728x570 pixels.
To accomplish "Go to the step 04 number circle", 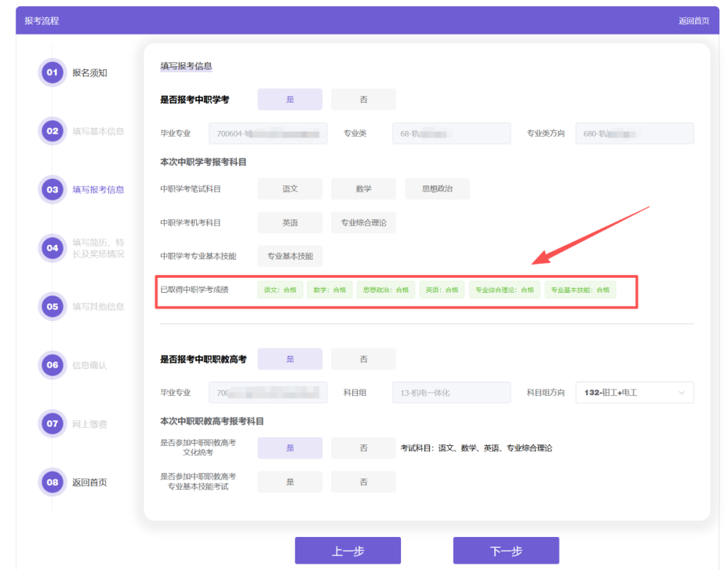I will click(x=52, y=248).
